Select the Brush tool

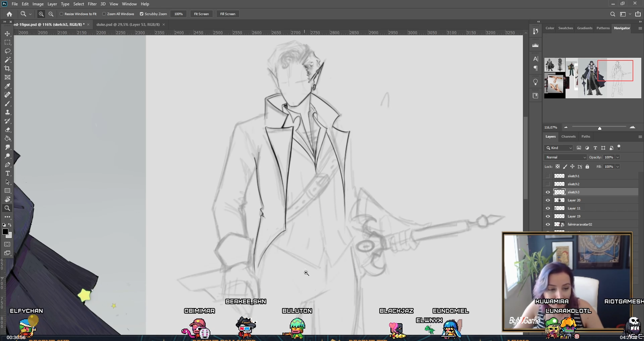(7, 103)
